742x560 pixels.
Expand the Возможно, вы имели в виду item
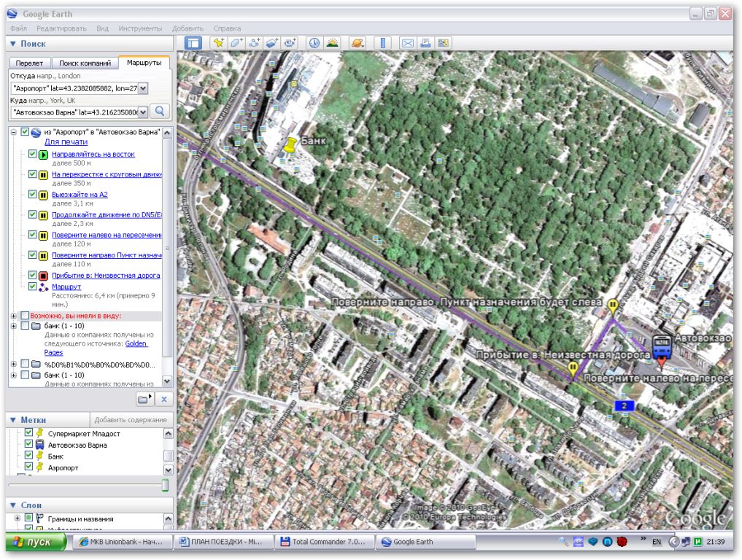[14, 316]
